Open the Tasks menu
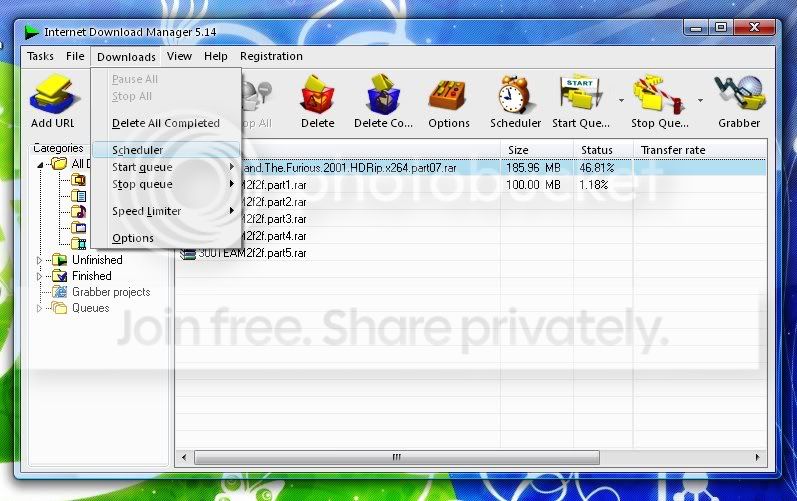Screen dimensions: 797x501 40,56
